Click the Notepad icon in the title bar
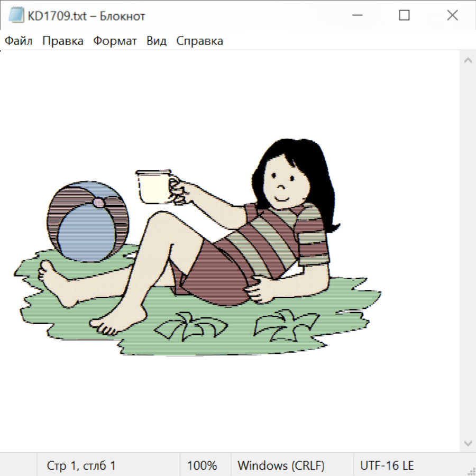The height and width of the screenshot is (476, 476). click(16, 16)
